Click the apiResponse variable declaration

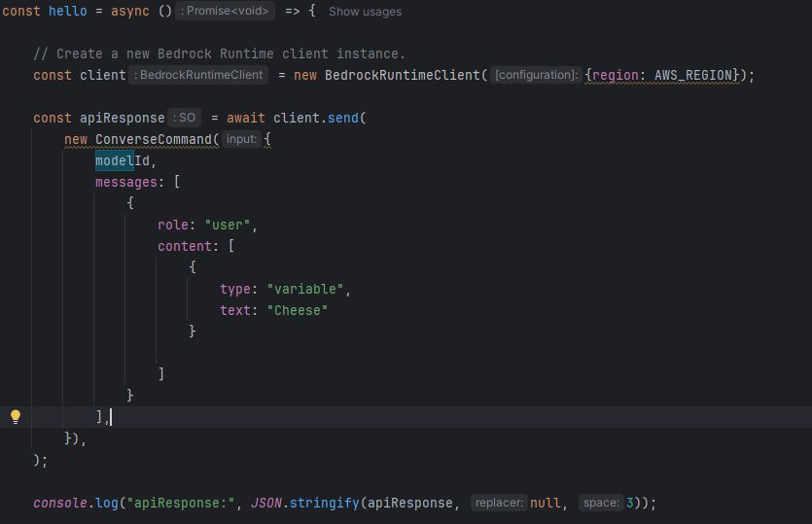pos(123,118)
